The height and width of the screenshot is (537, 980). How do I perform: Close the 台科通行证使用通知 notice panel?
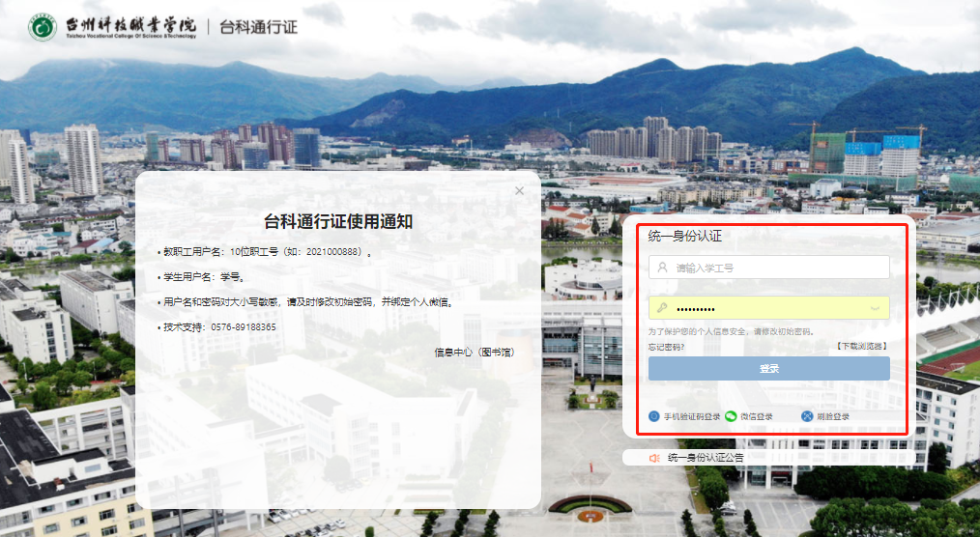pyautogui.click(x=519, y=190)
